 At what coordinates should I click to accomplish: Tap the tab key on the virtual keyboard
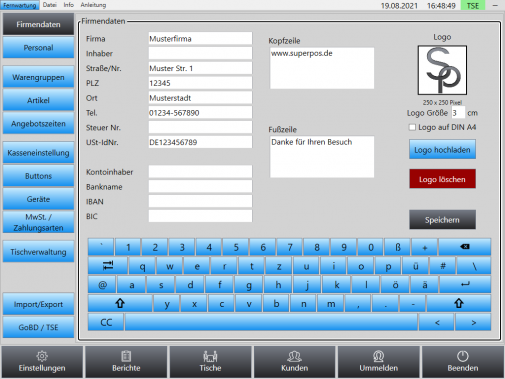coord(108,266)
